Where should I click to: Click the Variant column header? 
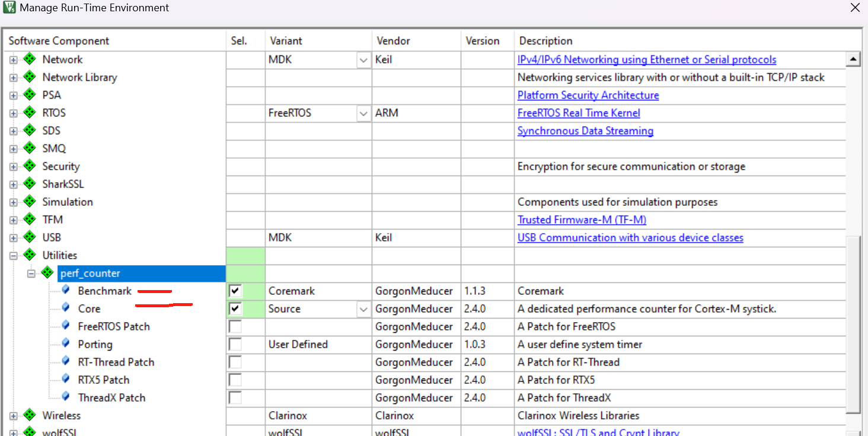click(x=318, y=41)
